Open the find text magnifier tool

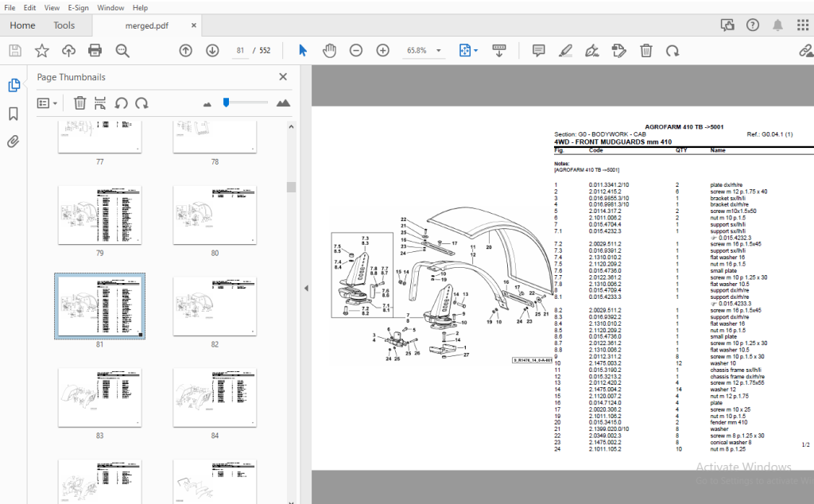[x=122, y=50]
